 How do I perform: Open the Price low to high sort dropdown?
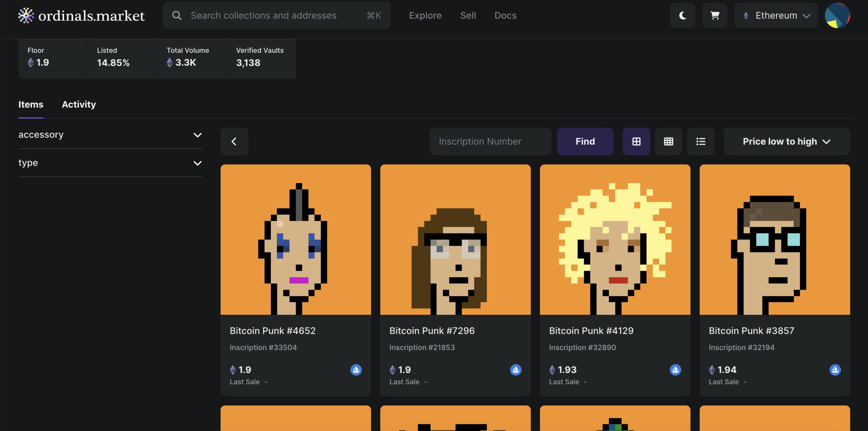787,141
